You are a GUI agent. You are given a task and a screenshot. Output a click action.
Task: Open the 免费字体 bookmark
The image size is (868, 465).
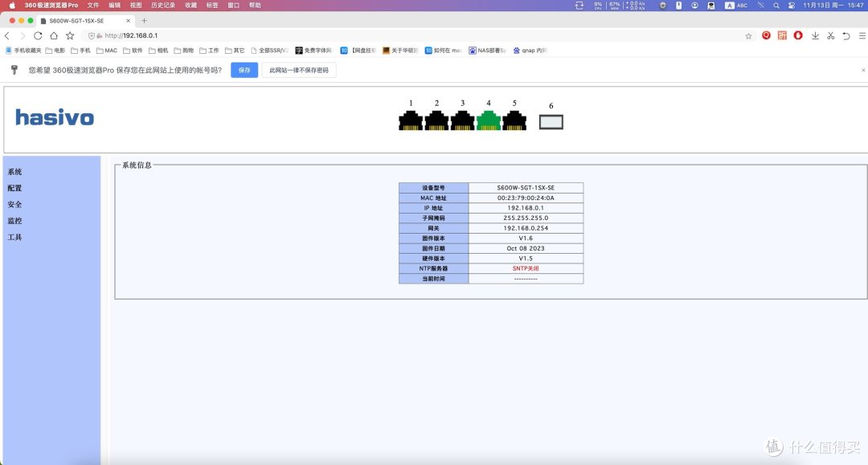click(x=313, y=51)
